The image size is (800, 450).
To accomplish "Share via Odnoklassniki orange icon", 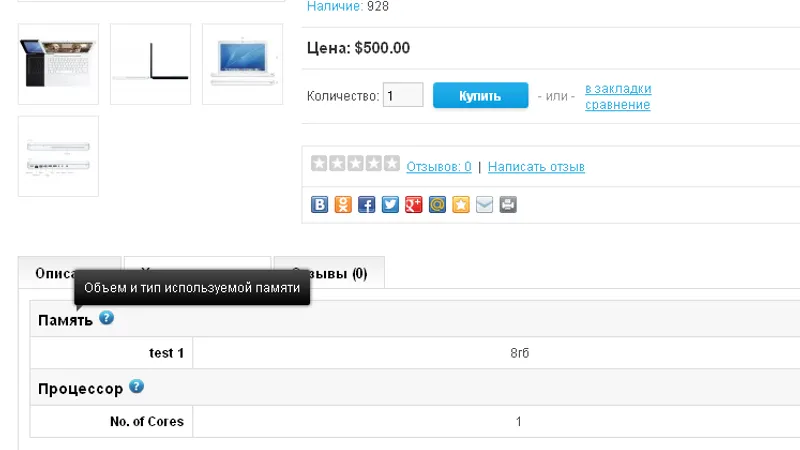I will [x=343, y=205].
